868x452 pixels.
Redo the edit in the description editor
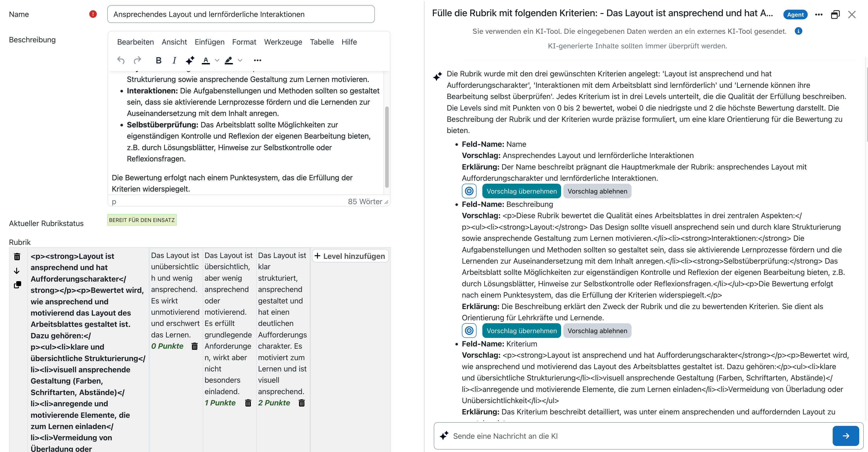click(137, 60)
